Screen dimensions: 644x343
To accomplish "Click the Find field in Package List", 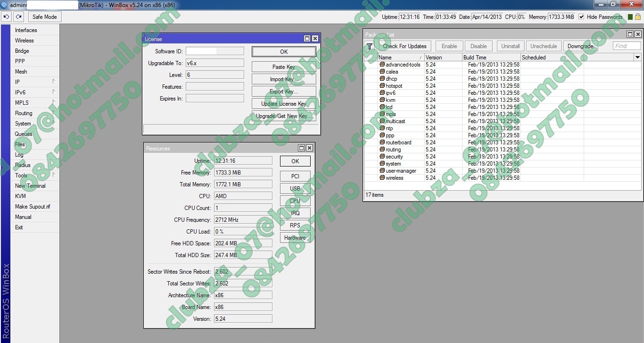I will click(627, 46).
